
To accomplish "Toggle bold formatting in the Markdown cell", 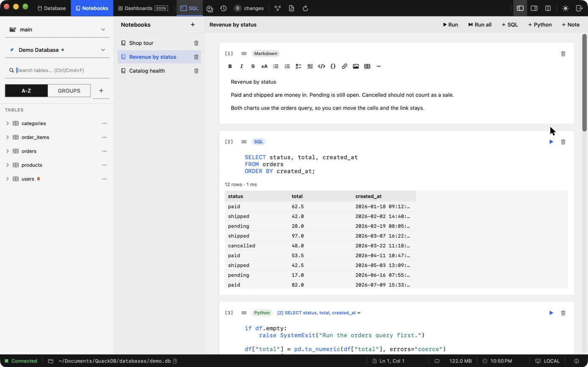I will [x=230, y=66].
